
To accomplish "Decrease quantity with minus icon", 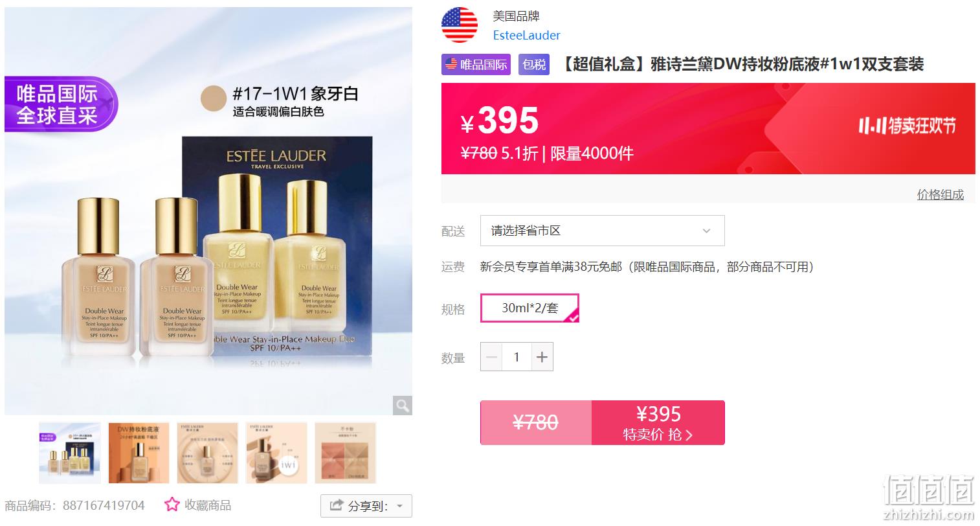I will pos(491,357).
